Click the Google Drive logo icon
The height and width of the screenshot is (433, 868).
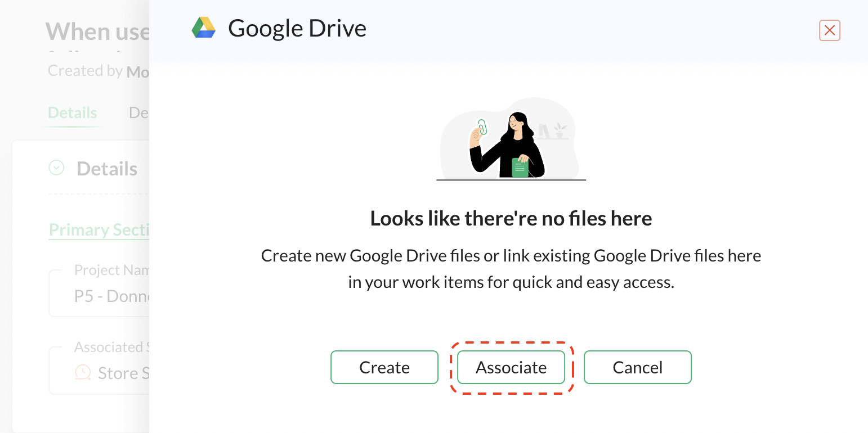click(x=204, y=28)
